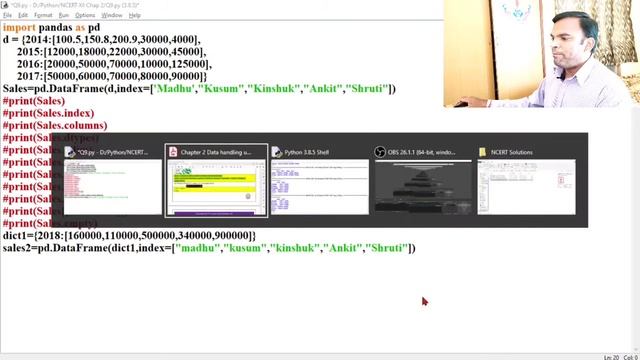Screen dimensions: 640x360
Task: Switch to NCERT Solutions folder thumbnail
Action: coord(527,187)
